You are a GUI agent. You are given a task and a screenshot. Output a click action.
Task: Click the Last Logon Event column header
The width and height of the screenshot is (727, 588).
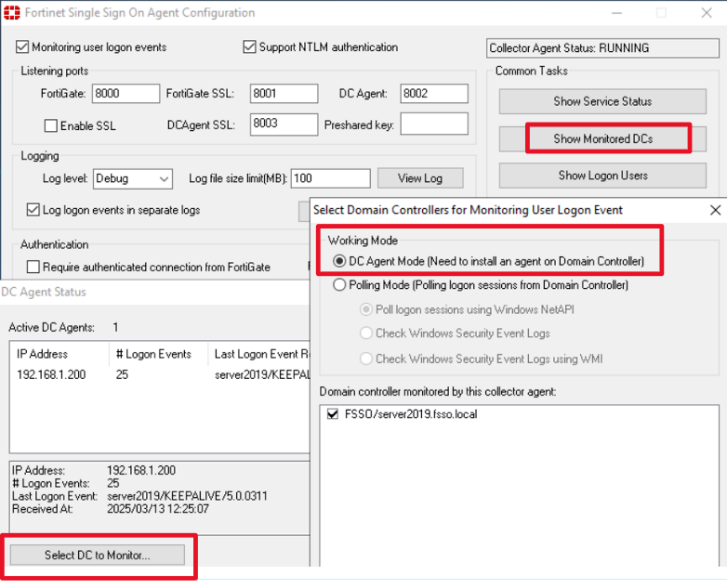[x=258, y=354]
